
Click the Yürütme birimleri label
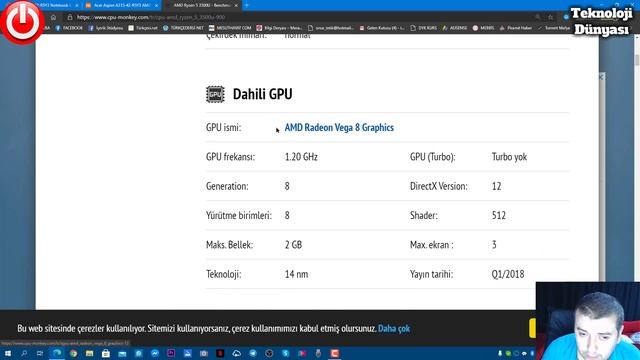(x=239, y=215)
